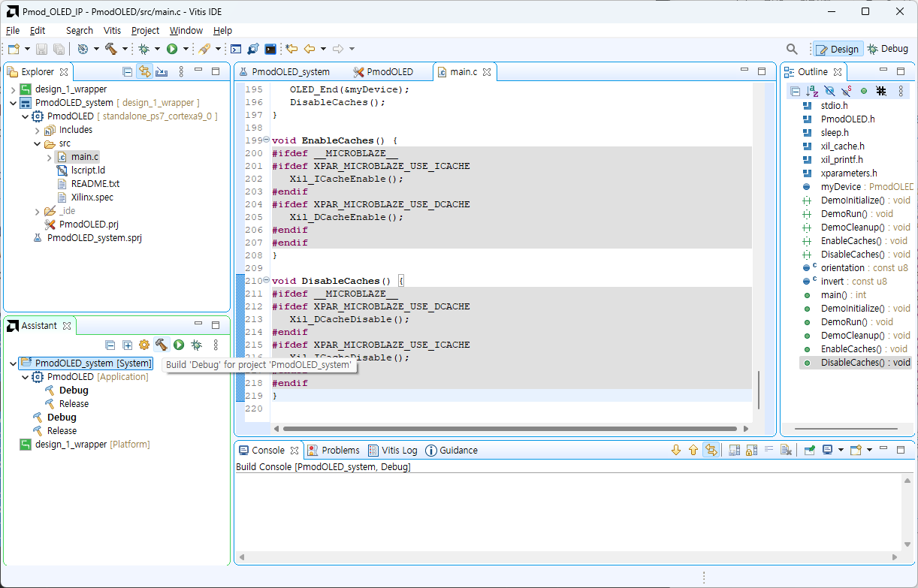Click the Console previous output up arrow

(693, 451)
